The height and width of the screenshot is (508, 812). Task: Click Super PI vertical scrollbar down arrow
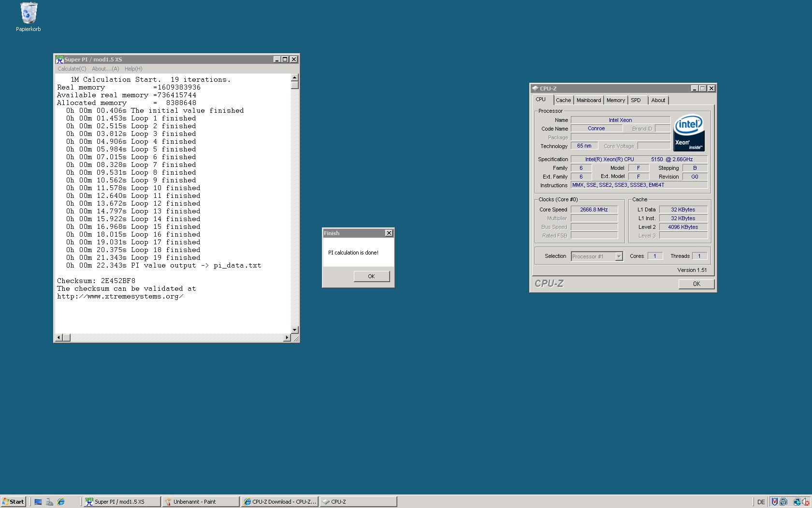click(x=294, y=330)
